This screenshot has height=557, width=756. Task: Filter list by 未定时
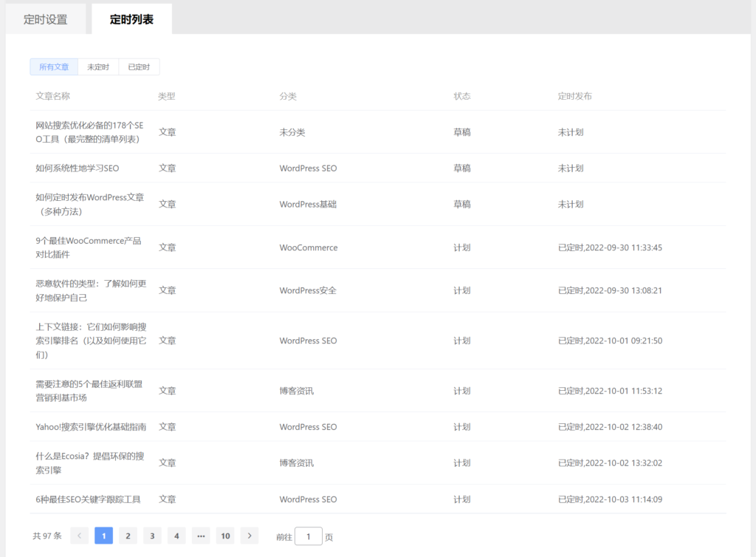[98, 67]
